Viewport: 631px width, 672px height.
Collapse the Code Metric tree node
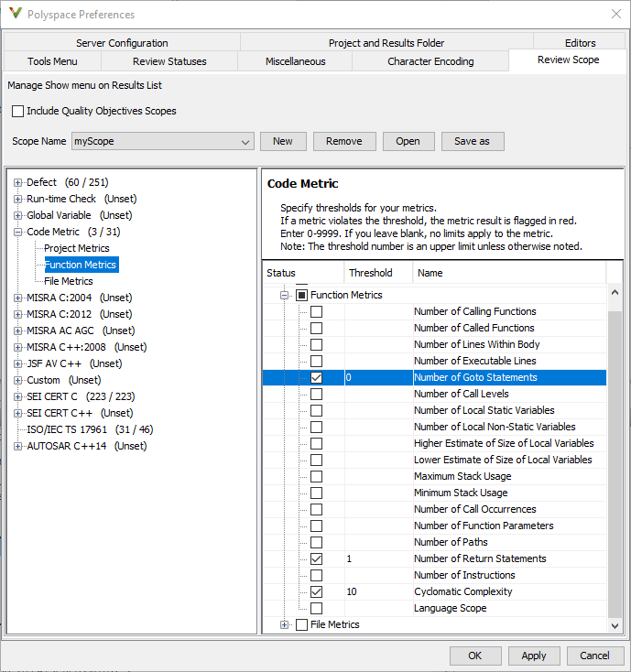point(17,233)
